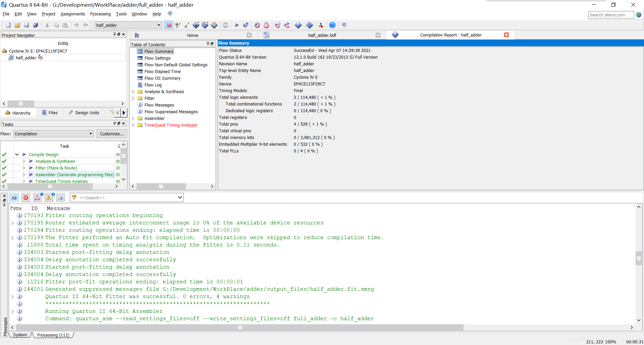
Task: Click the tab scroll right arrow in Project Navigator
Action: coord(124,113)
